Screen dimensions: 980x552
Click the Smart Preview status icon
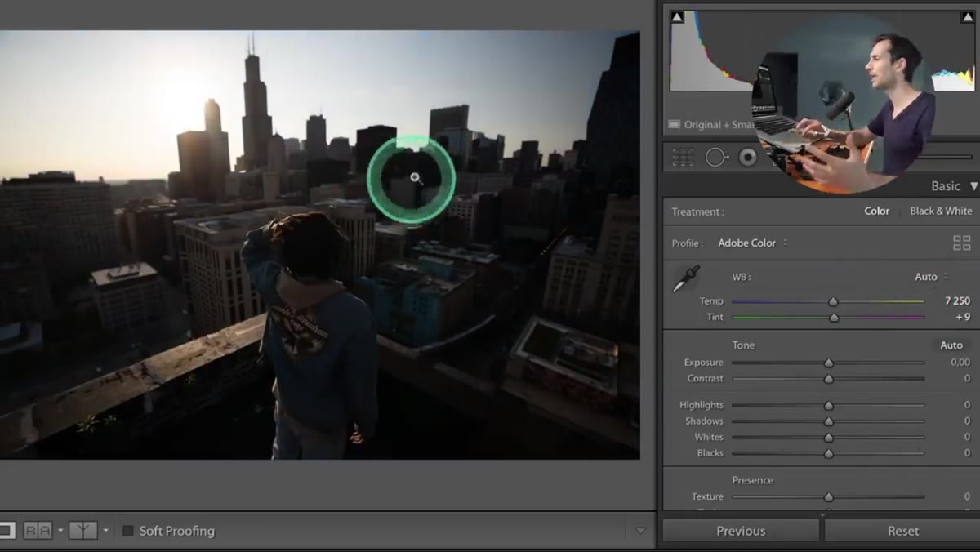coord(675,125)
